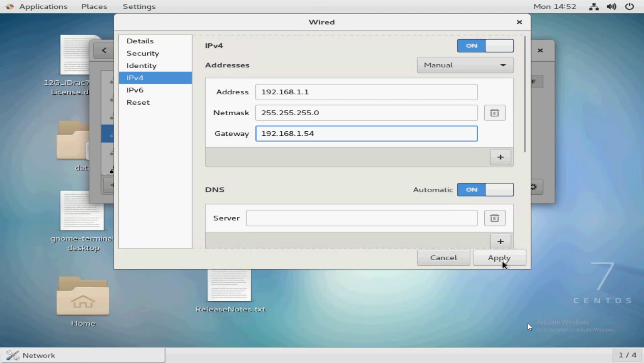Image resolution: width=644 pixels, height=363 pixels.
Task: Add another DNS server with plus icon
Action: pos(500,241)
